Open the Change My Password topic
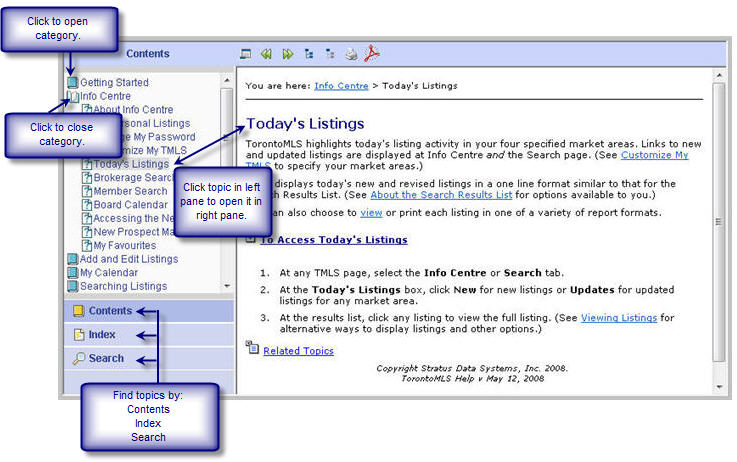The image size is (737, 462). [159, 137]
